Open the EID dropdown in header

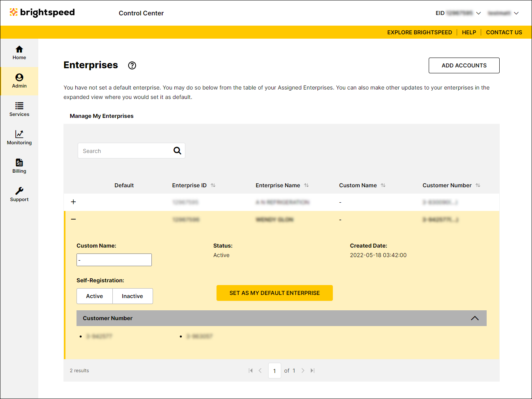tap(458, 13)
